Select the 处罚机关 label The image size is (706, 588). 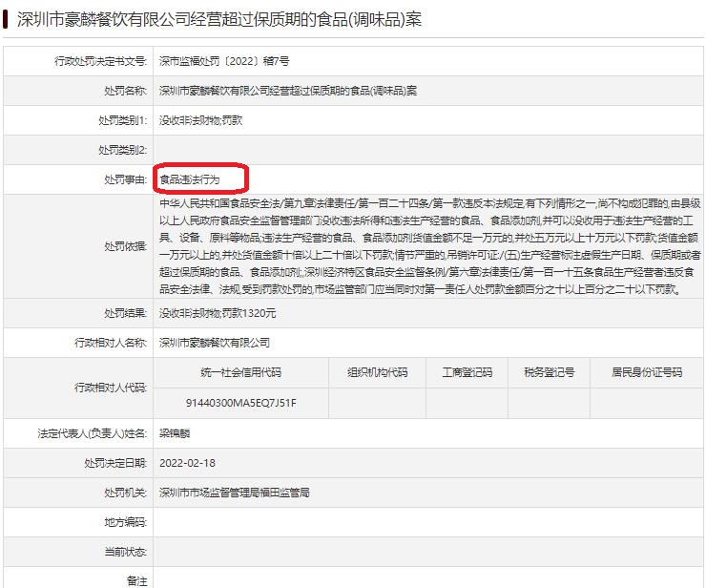point(125,493)
